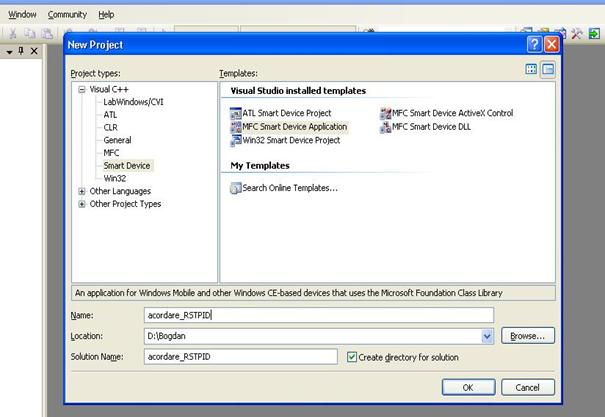Click the Cut toolbar icon
The image size is (605, 417).
point(13,34)
